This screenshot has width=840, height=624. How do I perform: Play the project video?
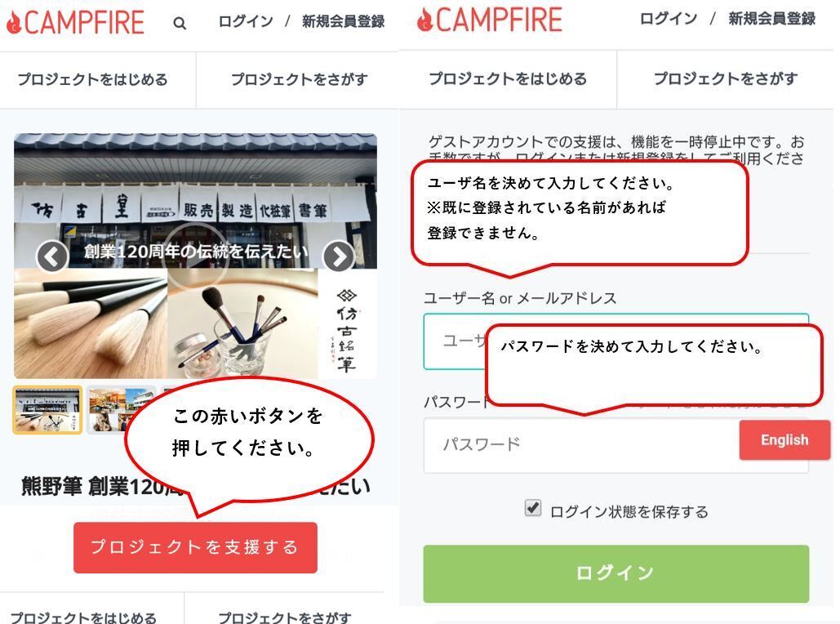[196, 255]
